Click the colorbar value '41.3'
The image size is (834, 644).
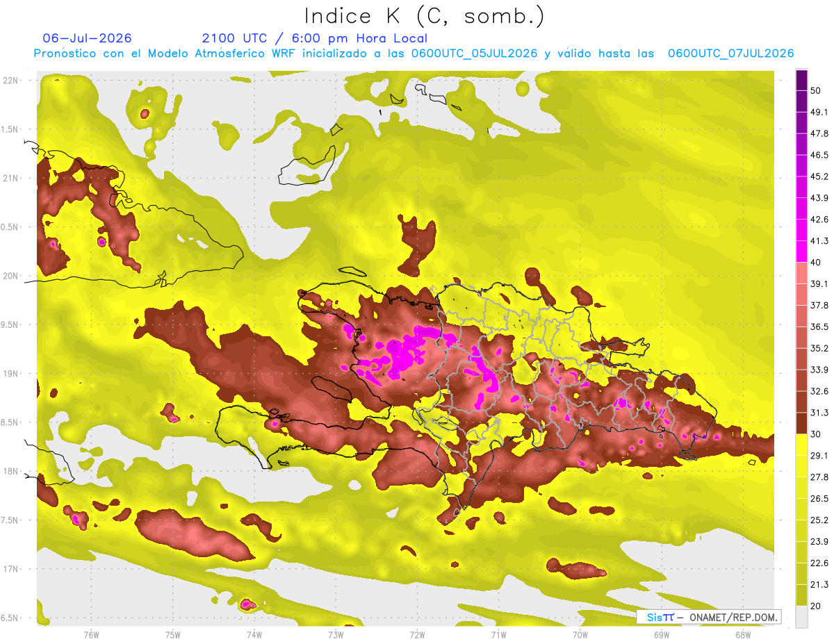(x=819, y=241)
